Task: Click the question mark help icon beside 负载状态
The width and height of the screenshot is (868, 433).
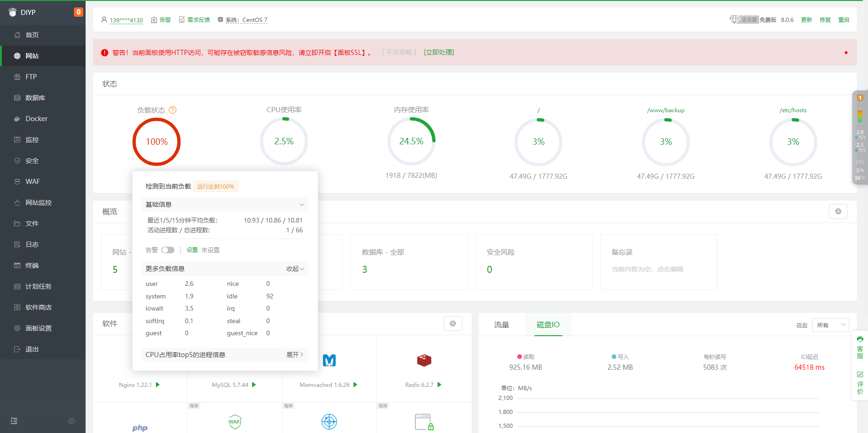Action: coord(173,110)
